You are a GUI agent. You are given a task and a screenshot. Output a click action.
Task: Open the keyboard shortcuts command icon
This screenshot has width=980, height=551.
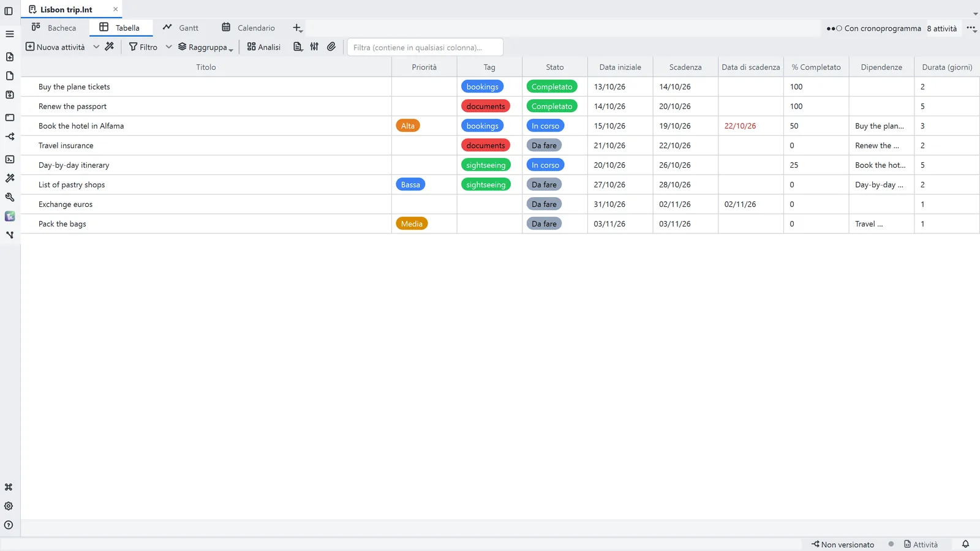click(9, 487)
